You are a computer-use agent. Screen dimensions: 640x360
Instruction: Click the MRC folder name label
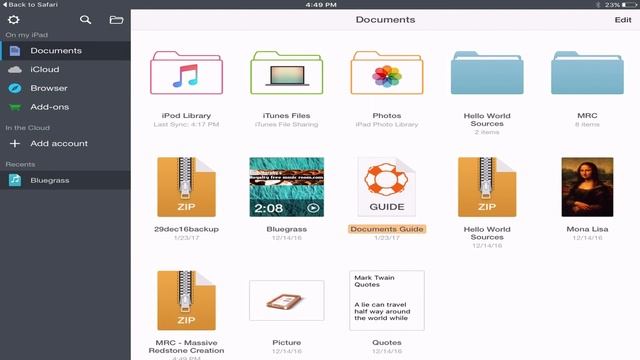click(x=587, y=116)
